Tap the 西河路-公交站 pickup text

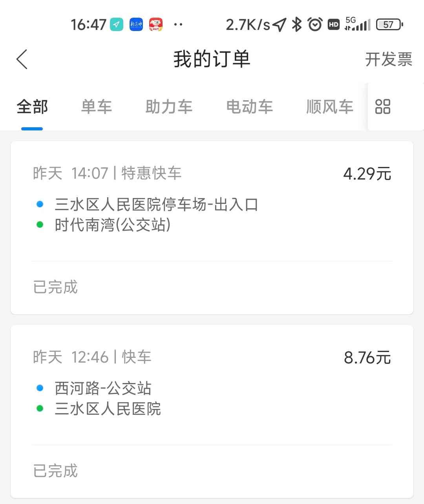tap(103, 389)
